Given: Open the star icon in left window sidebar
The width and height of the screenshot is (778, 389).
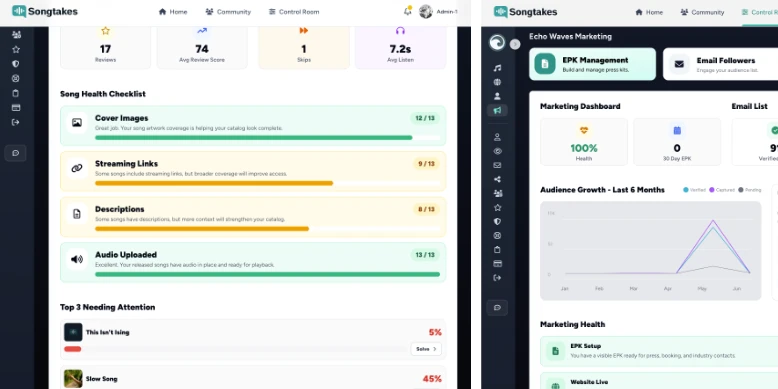Looking at the screenshot, I should (16, 49).
